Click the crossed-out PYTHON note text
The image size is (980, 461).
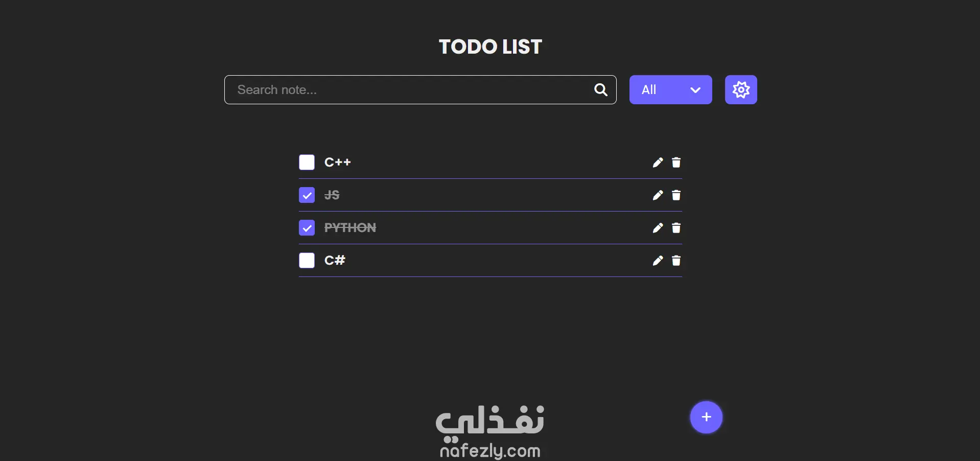coord(350,228)
